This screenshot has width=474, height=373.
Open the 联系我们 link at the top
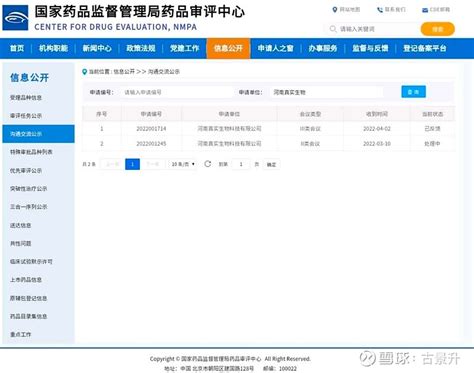coord(395,10)
